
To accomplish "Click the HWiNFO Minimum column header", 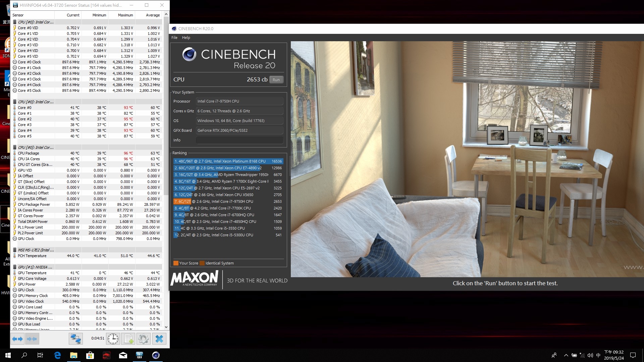I will tap(95, 15).
